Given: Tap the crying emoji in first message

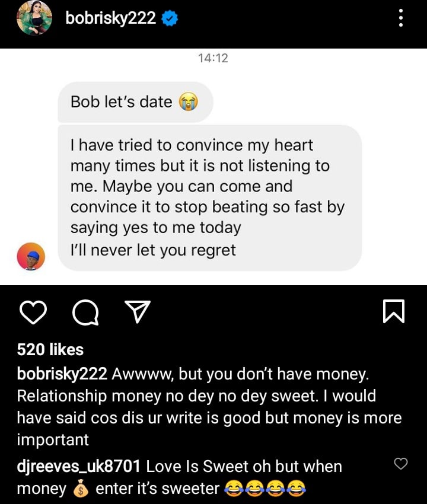Looking at the screenshot, I should click(187, 102).
